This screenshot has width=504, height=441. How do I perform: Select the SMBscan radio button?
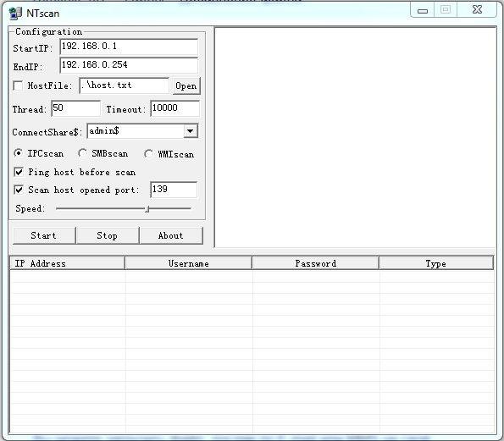click(83, 153)
